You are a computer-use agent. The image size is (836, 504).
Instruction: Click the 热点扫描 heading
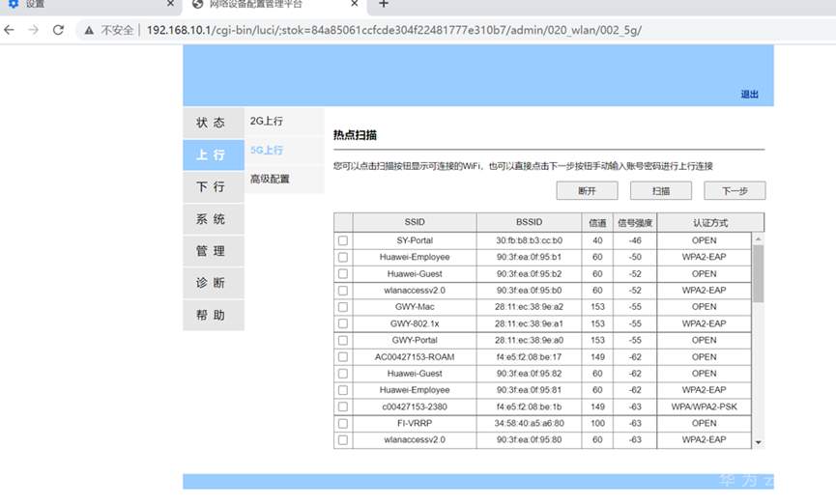tap(355, 135)
